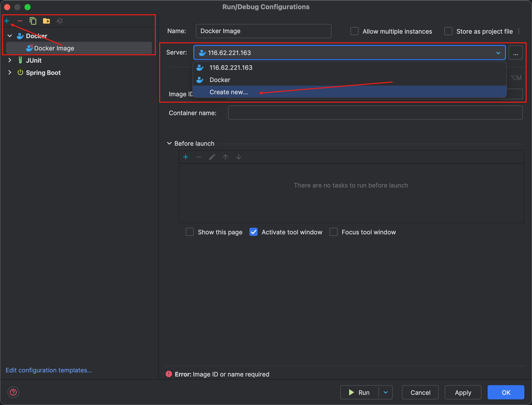Add a before-launch task with the plus icon
The image size is (532, 405).
186,157
